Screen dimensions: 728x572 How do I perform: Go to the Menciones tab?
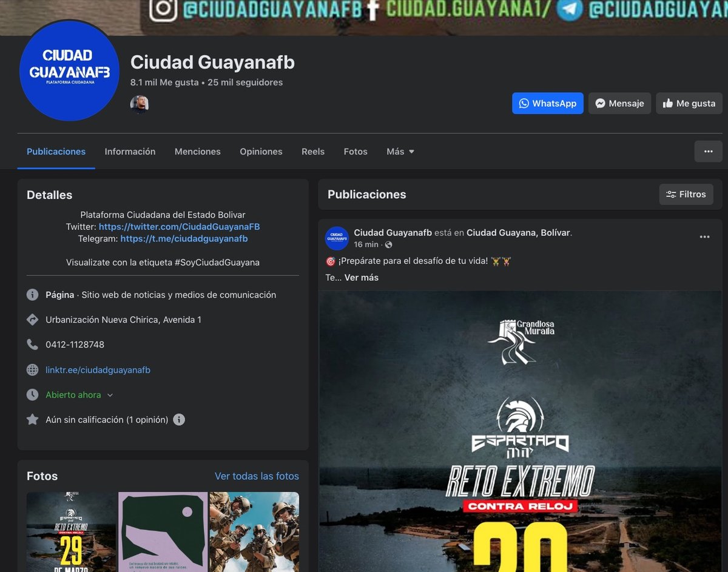coord(198,152)
